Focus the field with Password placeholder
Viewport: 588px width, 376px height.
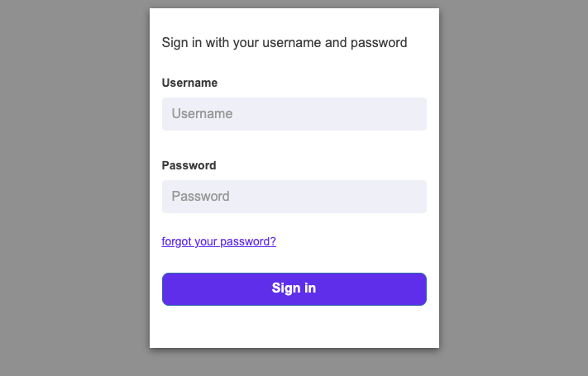(x=294, y=197)
